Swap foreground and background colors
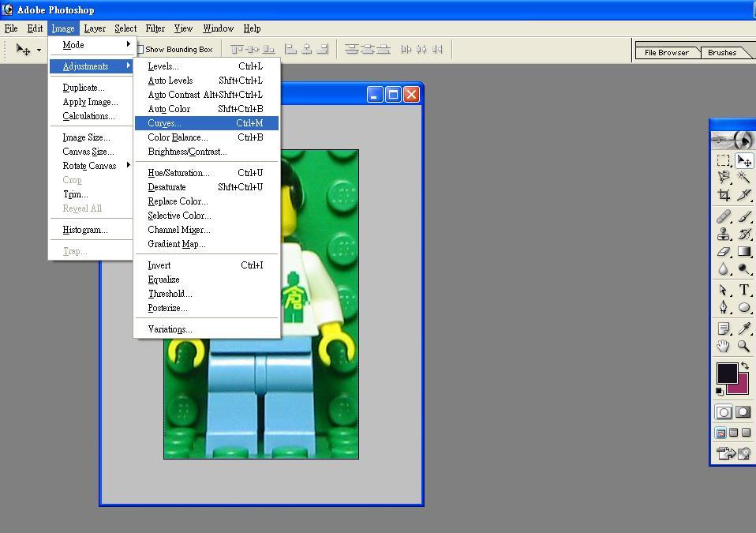Viewport: 756px width, 533px height. [745, 366]
